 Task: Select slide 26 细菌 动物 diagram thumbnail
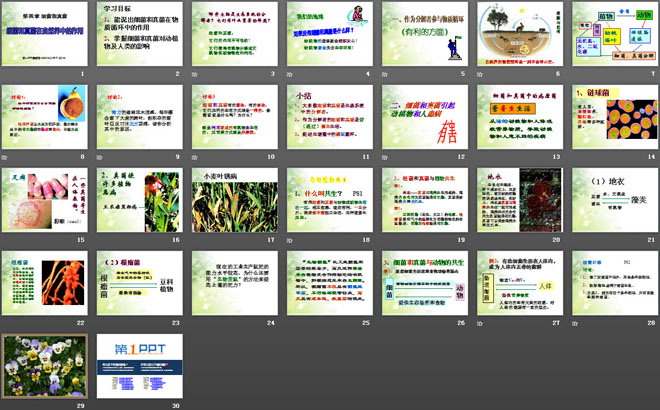[425, 283]
